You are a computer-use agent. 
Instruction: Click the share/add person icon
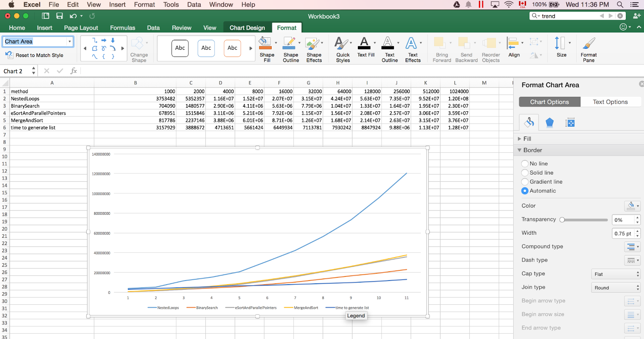[x=637, y=16]
